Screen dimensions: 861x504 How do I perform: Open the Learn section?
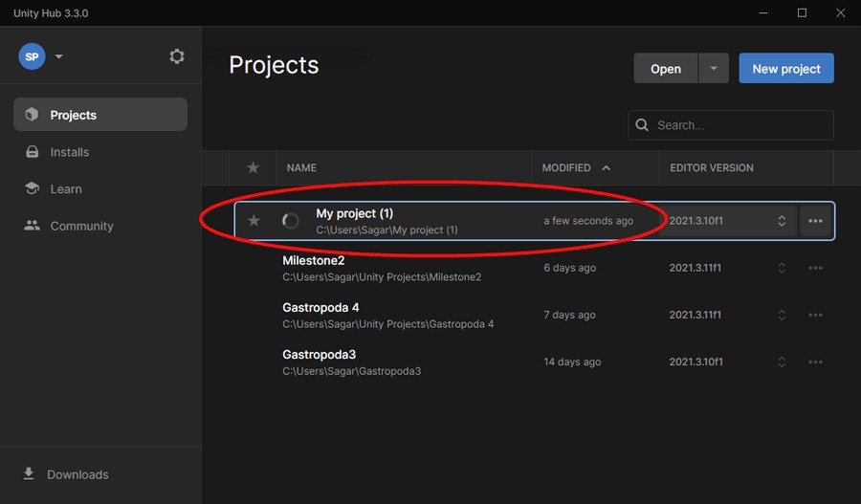point(66,188)
